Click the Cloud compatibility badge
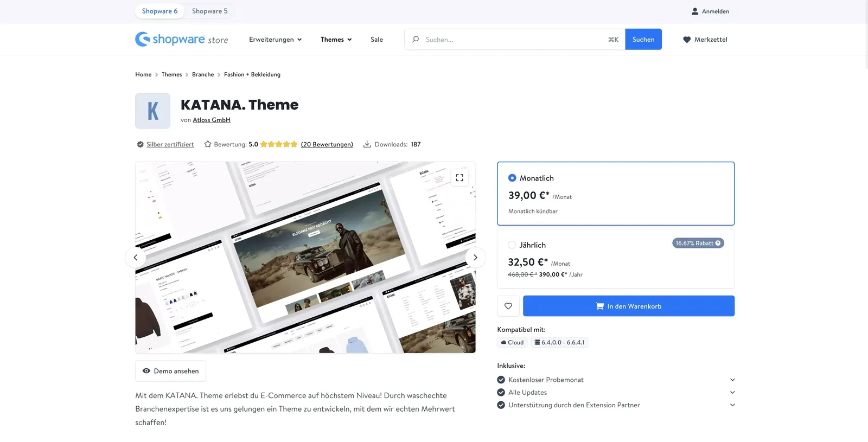 point(512,342)
